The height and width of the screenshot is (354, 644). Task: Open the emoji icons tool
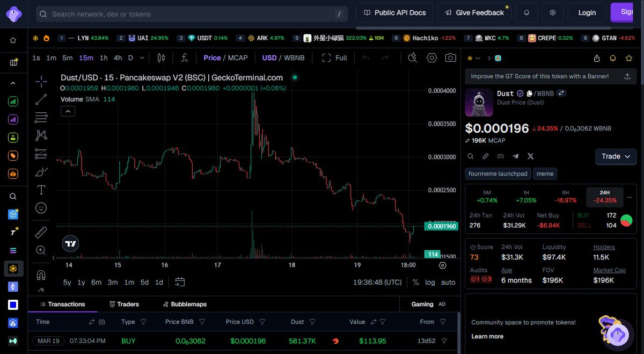pyautogui.click(x=41, y=207)
